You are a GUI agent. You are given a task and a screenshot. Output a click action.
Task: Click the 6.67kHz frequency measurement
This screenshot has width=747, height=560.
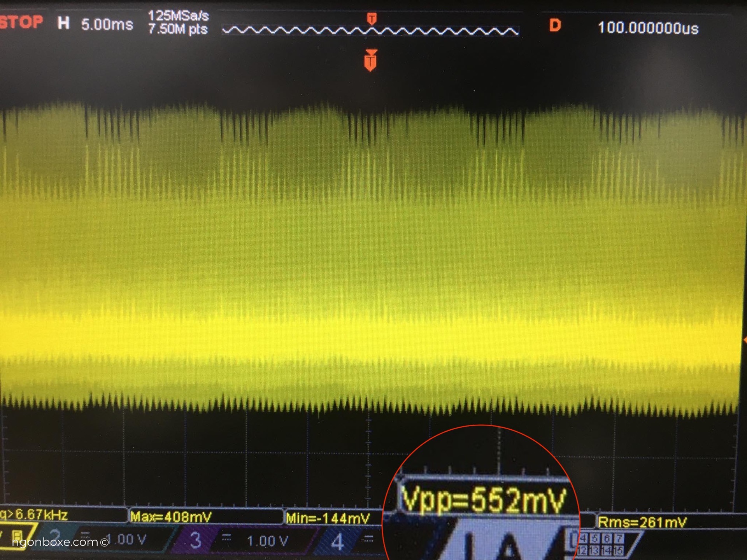click(x=35, y=514)
